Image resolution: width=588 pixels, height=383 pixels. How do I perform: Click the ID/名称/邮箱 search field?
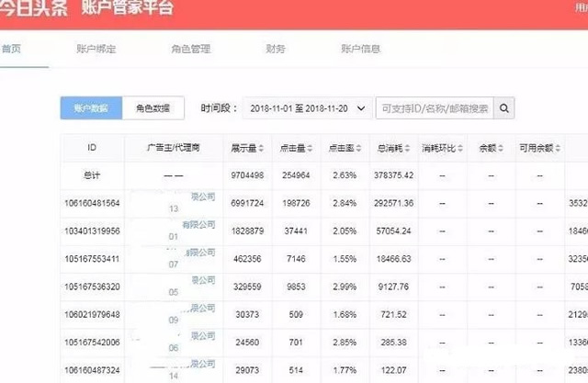(x=435, y=108)
